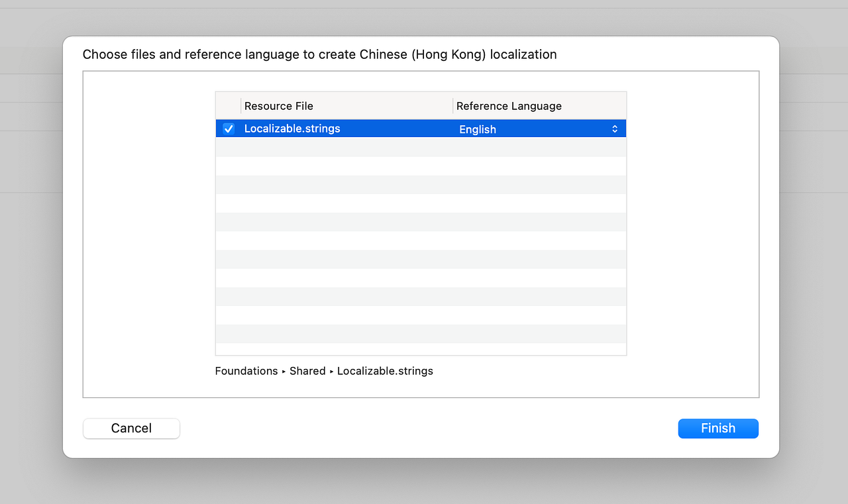The width and height of the screenshot is (848, 504).
Task: Change the Reference Language selection popup
Action: coord(537,129)
